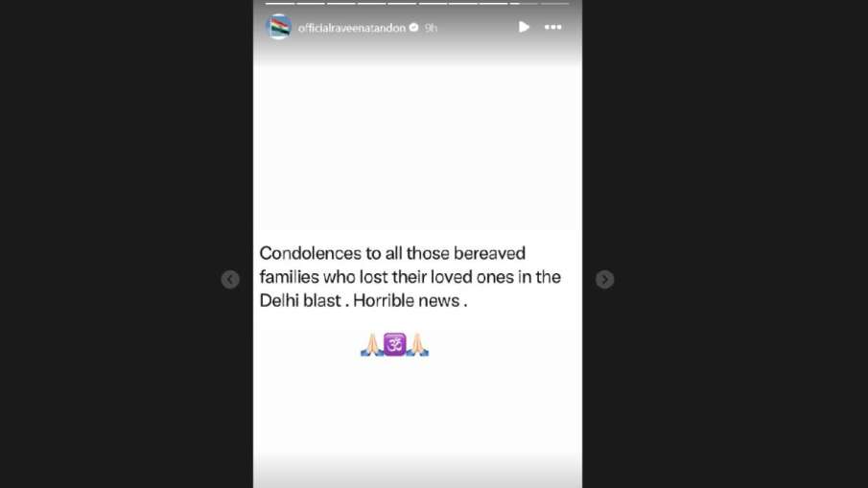Open the flag profile picture avatar
This screenshot has height=488, width=868.
click(x=279, y=27)
